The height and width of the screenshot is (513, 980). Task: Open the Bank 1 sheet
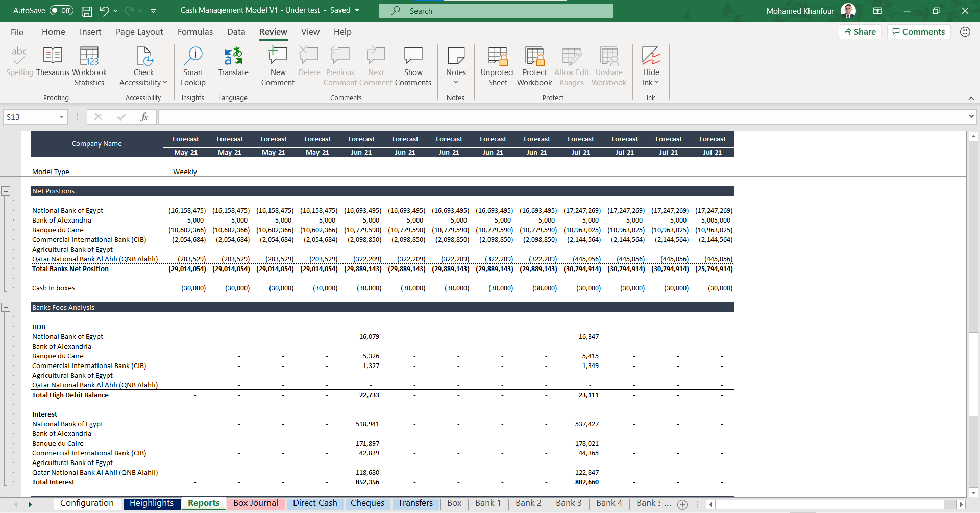pyautogui.click(x=488, y=503)
